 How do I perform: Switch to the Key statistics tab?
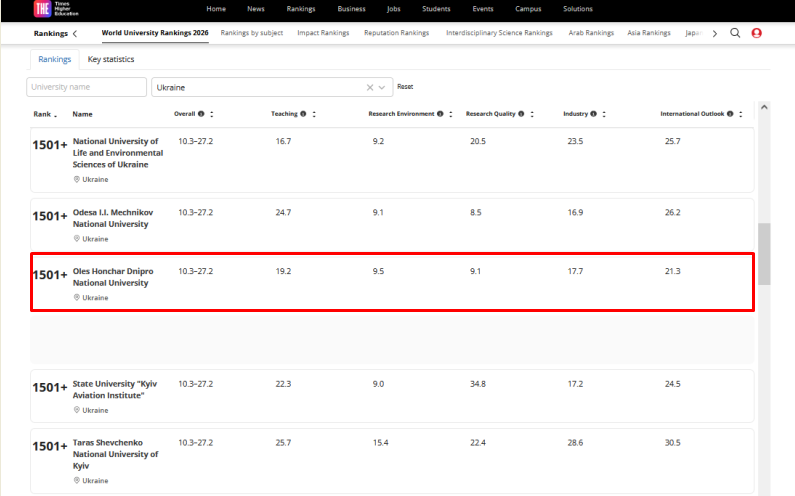(111, 59)
